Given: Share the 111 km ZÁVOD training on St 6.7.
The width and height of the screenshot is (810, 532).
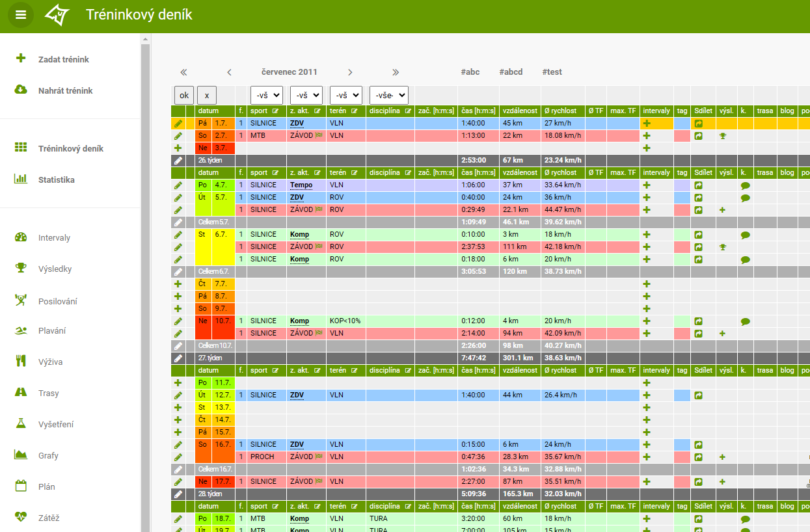Looking at the screenshot, I should (698, 247).
